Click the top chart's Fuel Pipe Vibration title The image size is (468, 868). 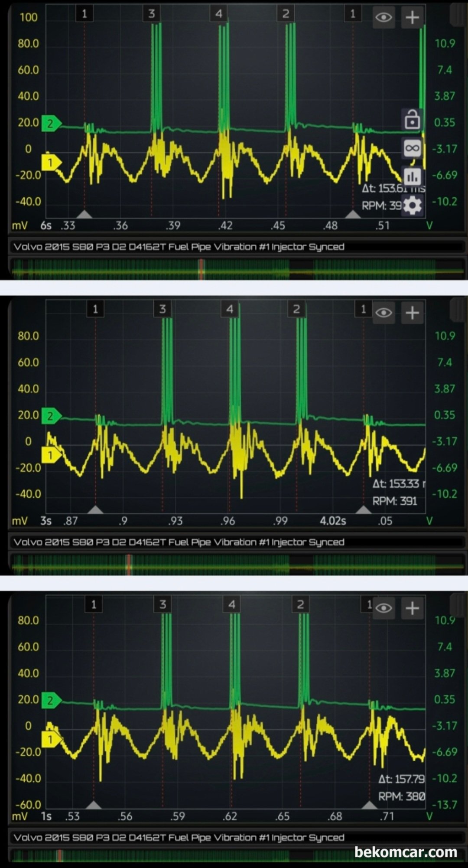(x=179, y=247)
